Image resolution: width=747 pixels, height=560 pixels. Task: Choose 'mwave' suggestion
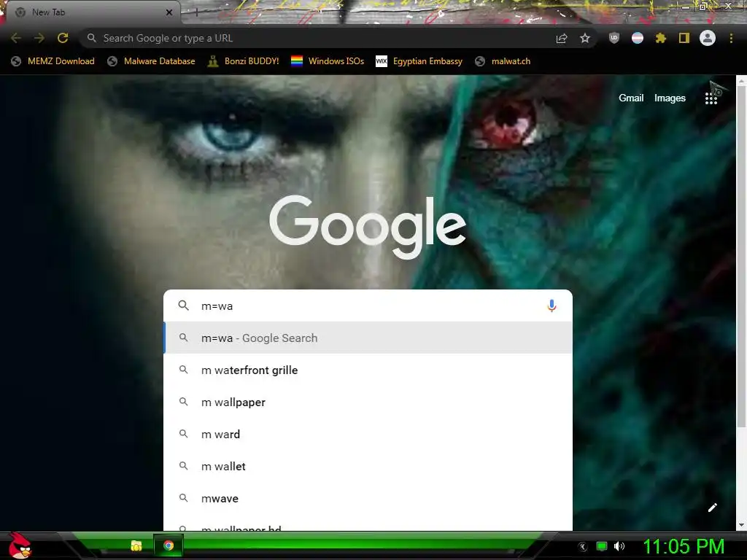[x=368, y=498]
